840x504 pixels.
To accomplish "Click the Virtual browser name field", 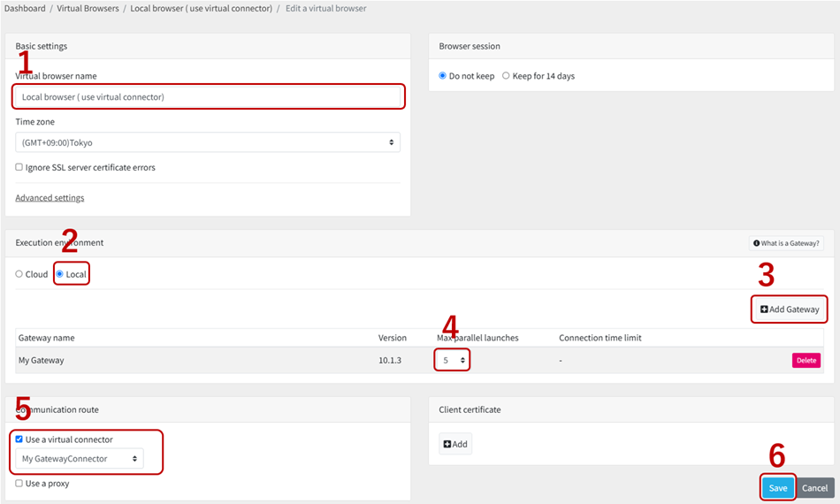I will pyautogui.click(x=208, y=97).
